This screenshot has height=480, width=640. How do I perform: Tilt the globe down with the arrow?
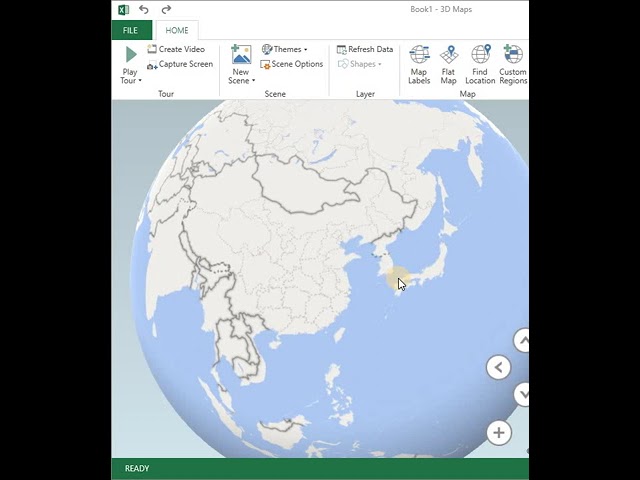pyautogui.click(x=522, y=394)
